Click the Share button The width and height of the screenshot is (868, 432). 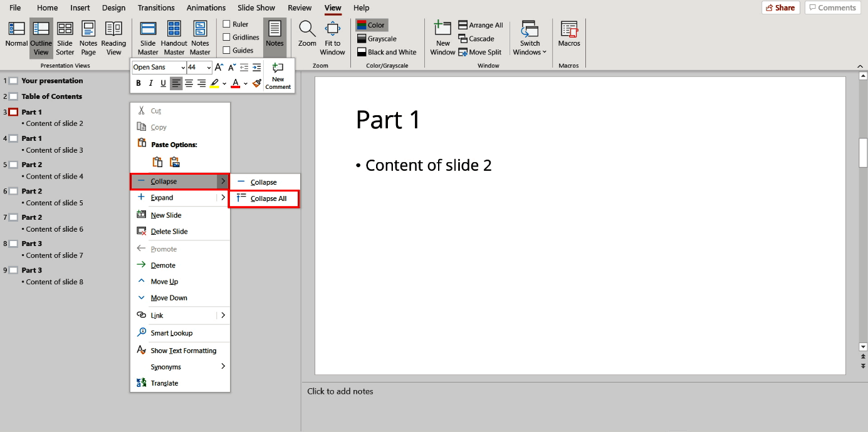point(780,8)
